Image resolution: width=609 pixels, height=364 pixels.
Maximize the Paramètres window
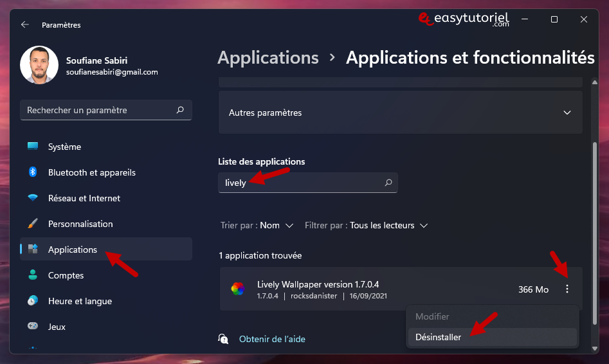coord(554,19)
